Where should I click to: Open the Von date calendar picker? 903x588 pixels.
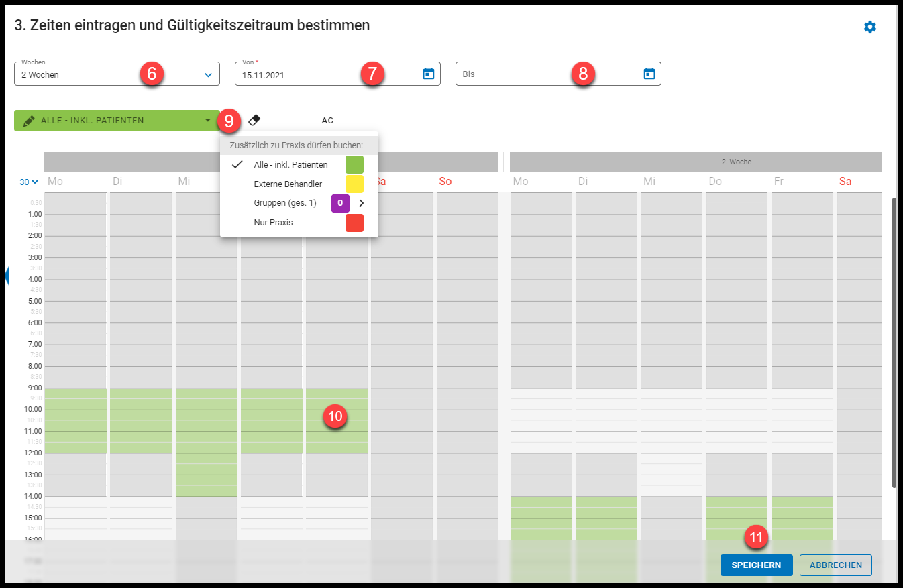point(429,74)
